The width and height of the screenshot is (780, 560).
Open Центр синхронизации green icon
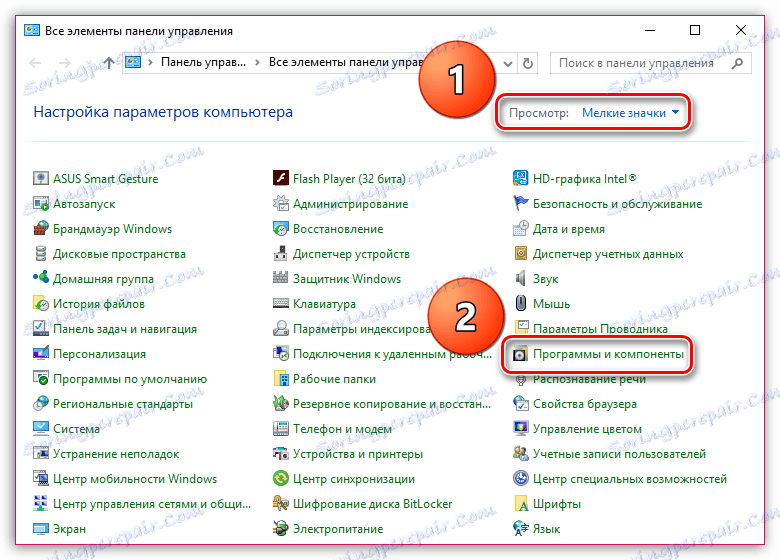tap(281, 479)
